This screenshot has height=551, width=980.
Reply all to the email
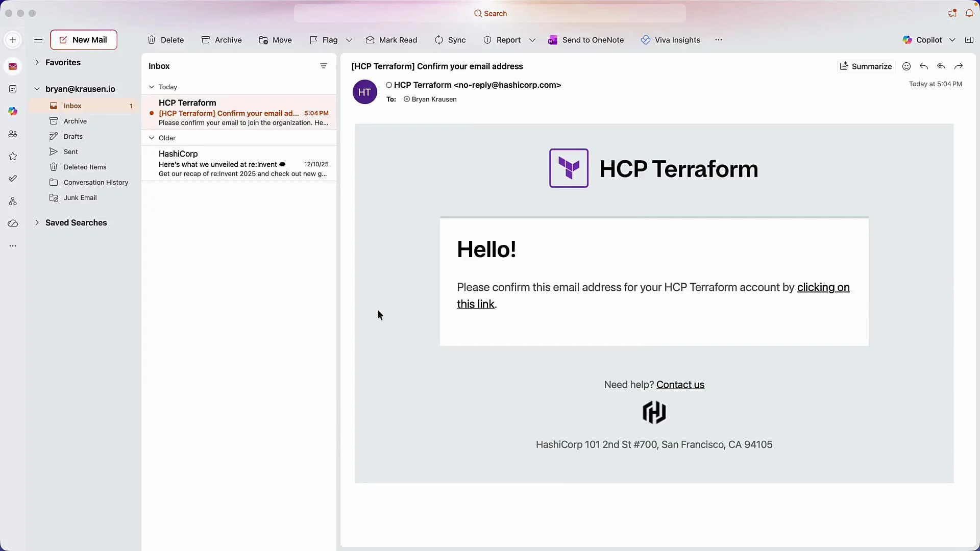[941, 66]
